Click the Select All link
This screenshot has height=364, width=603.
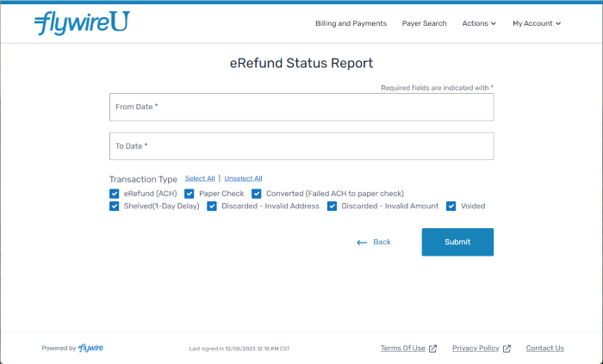click(200, 178)
